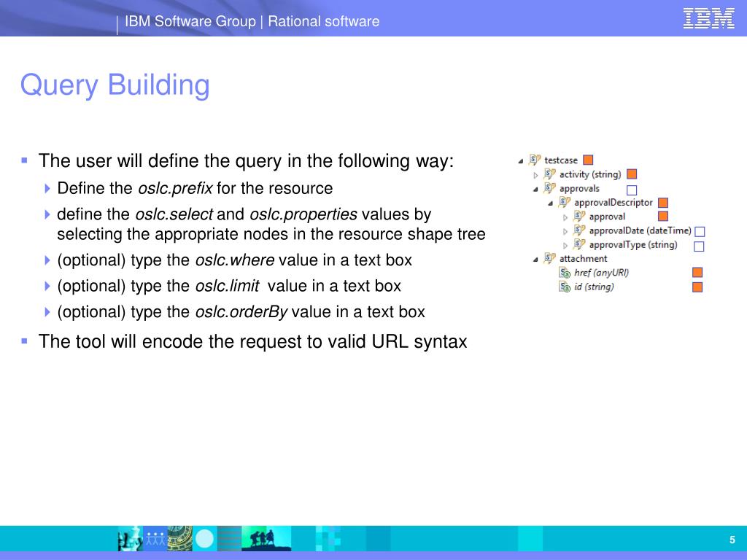The width and height of the screenshot is (747, 560).
Task: Select the 'approvalType (string)' label
Action: 633,244
